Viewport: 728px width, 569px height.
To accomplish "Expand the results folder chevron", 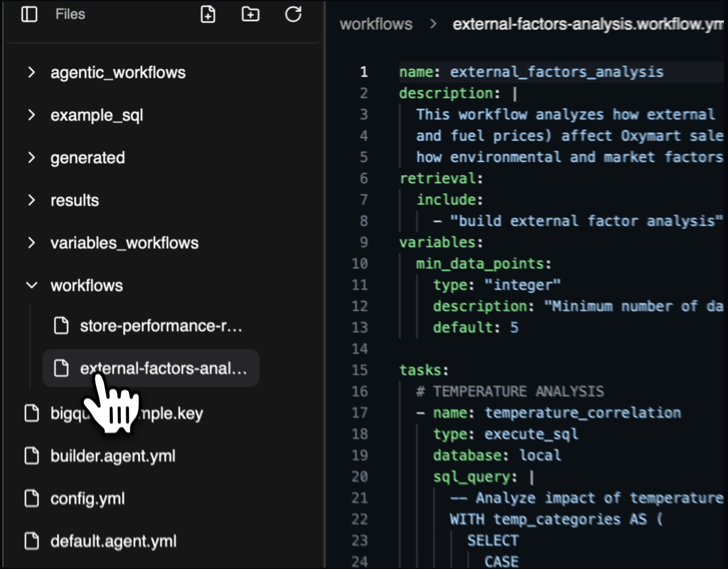I will [31, 200].
